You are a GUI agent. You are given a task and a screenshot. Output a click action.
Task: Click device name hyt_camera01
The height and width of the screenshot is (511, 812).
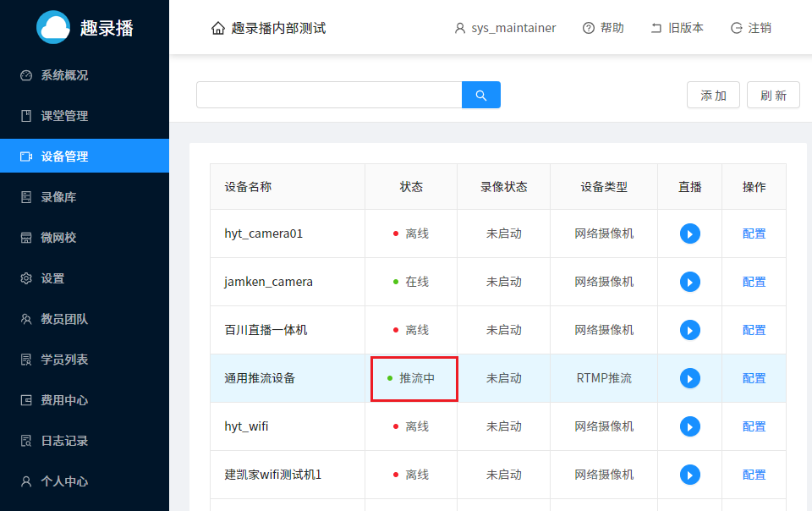264,234
